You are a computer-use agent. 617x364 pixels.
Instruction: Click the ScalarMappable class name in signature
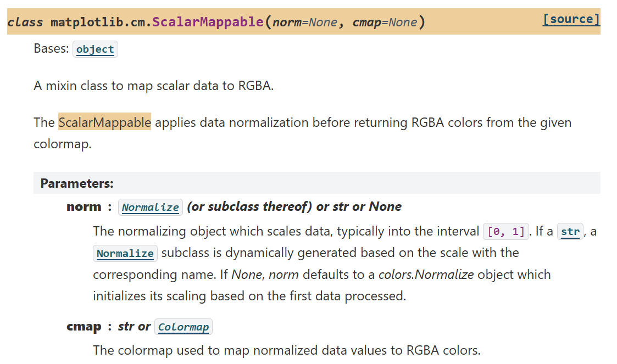pos(208,21)
